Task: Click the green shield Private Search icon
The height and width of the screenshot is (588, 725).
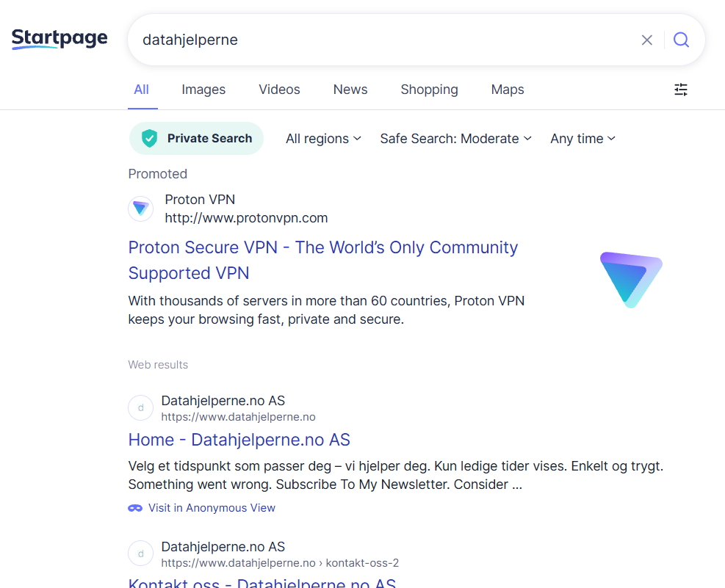Action: tap(149, 139)
